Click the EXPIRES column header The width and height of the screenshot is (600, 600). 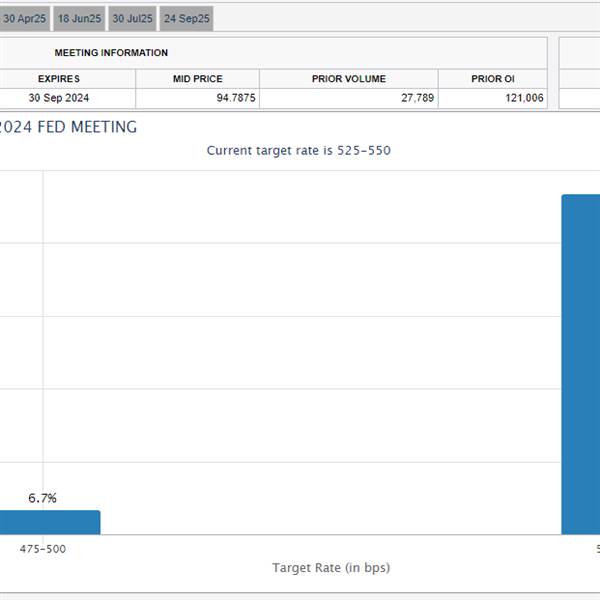click(x=59, y=79)
